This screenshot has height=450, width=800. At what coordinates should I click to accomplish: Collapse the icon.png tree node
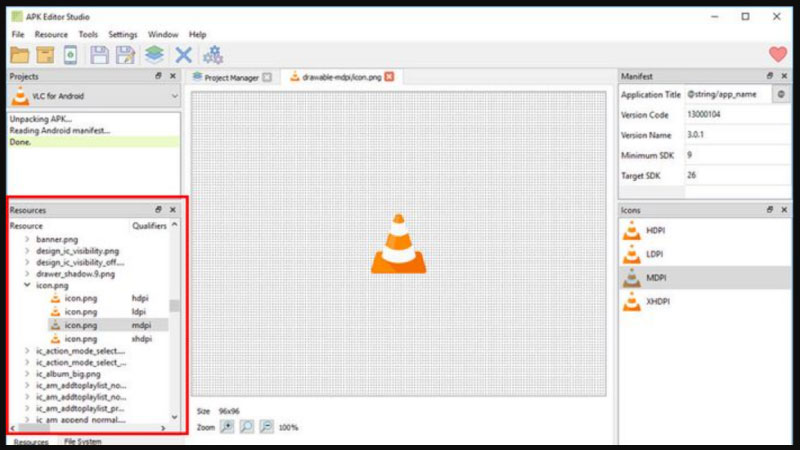[28, 285]
